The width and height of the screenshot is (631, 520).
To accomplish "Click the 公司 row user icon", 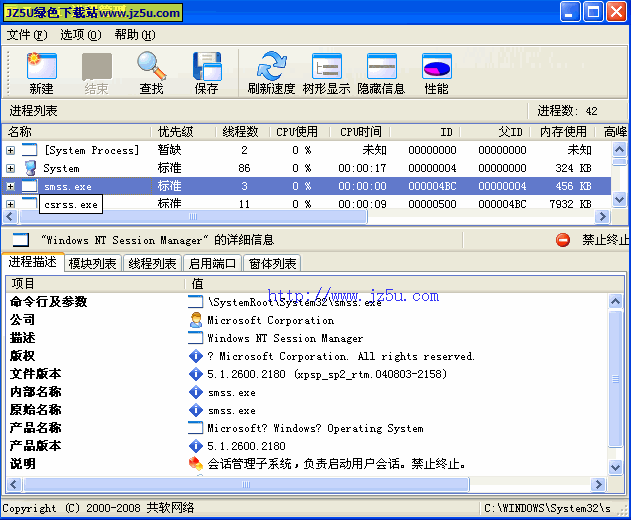I will point(196,320).
